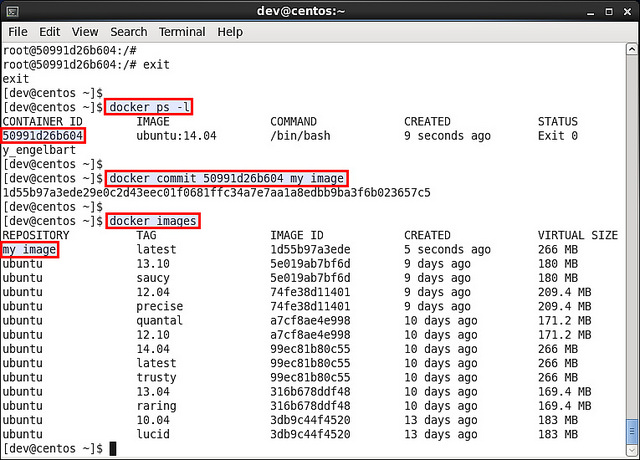Click the highlighted docker commit command
The width and height of the screenshot is (640, 460).
pyautogui.click(x=227, y=178)
